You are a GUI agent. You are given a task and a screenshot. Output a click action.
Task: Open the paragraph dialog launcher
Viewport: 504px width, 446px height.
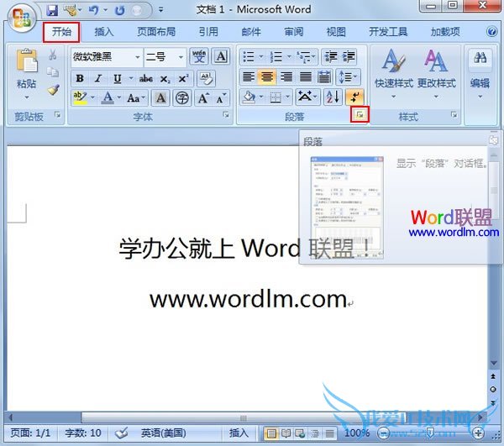tap(360, 114)
